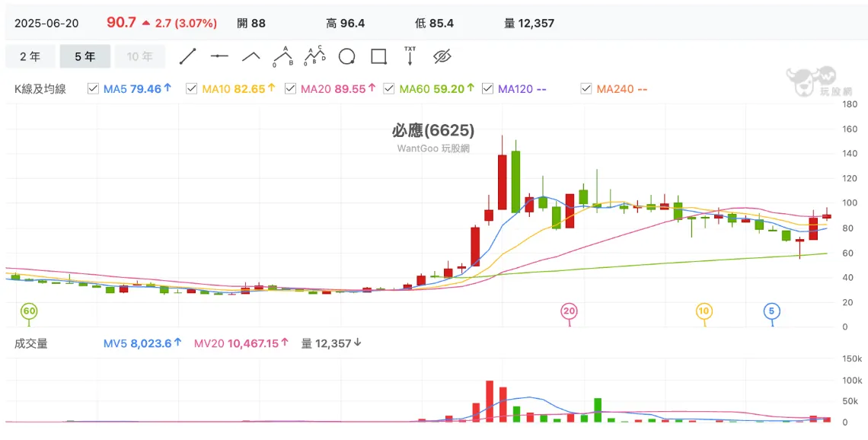The height and width of the screenshot is (440, 868).
Task: Click the 成交量 section label
Action: (31, 343)
